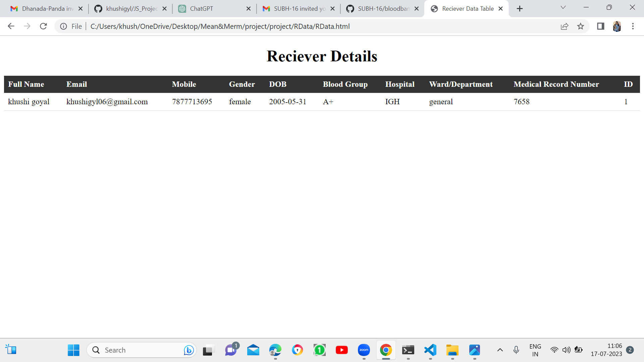Open the ENG IN language switcher
Image resolution: width=644 pixels, height=362 pixels.
[x=535, y=350]
